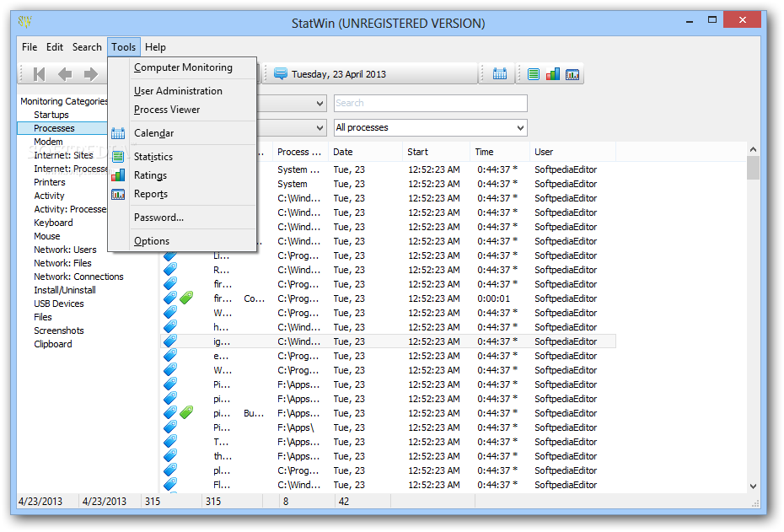Image resolution: width=784 pixels, height=532 pixels.
Task: Click the previous (left arrow) toolbar button
Action: tap(65, 74)
